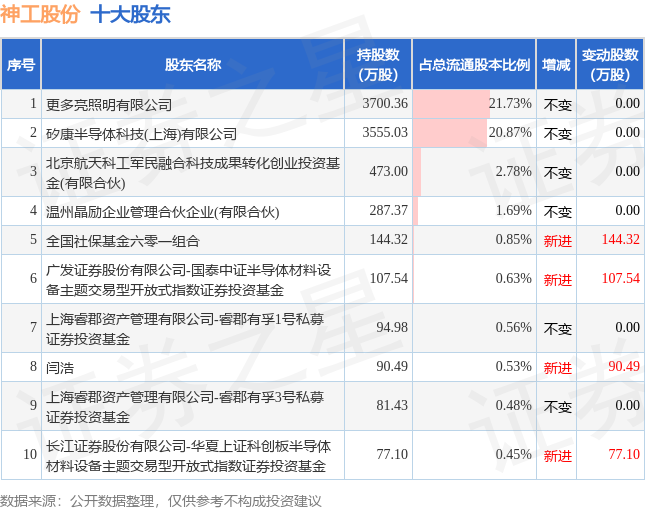This screenshot has width=645, height=510.
Task: Click shareholder 温州晶励企业管理合伙企业(有限合伙)
Action: point(162,212)
